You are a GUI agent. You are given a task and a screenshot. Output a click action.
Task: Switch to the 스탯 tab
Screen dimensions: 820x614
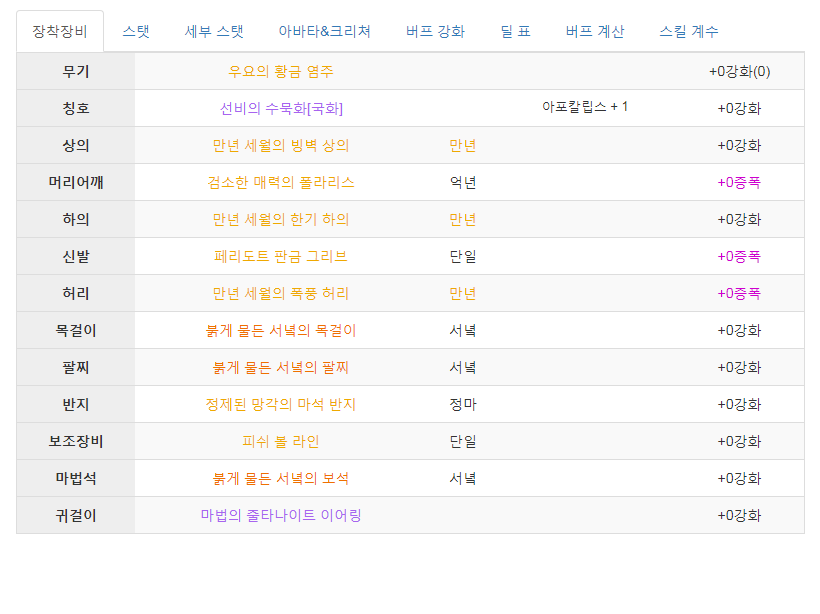[x=136, y=31]
